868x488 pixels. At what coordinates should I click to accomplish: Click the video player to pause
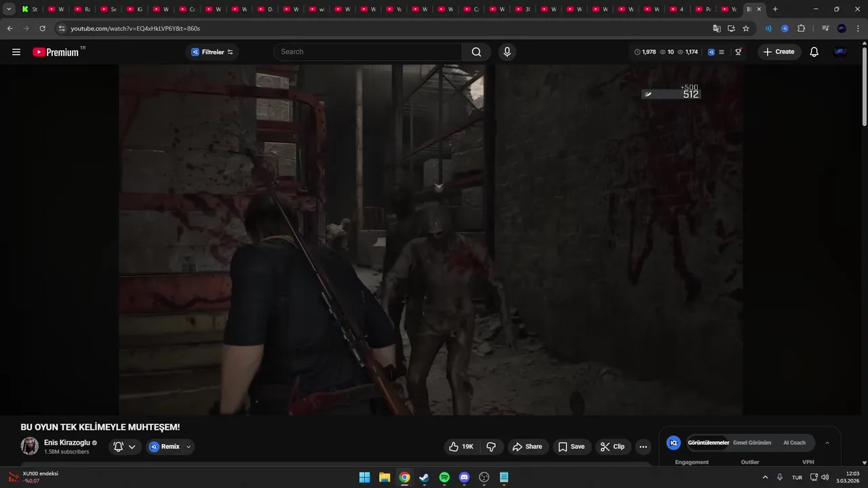431,239
